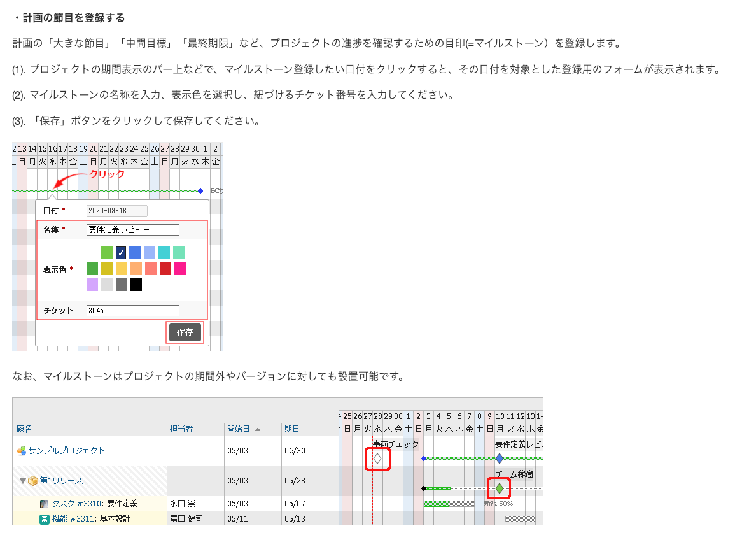The height and width of the screenshot is (540, 756).
Task: Collapse the 第1リリース tree row
Action: pyautogui.click(x=22, y=481)
